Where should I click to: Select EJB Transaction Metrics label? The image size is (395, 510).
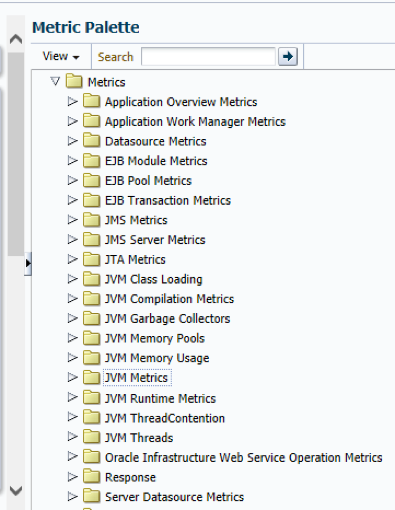(168, 200)
